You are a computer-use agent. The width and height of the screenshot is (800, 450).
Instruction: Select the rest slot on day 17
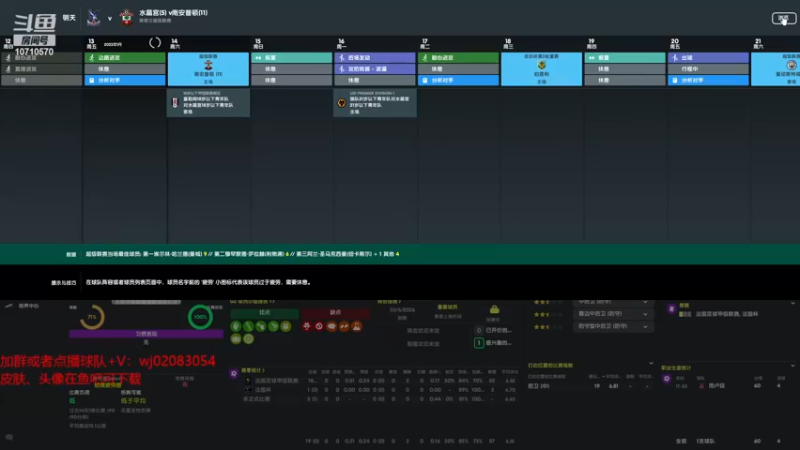(x=458, y=69)
